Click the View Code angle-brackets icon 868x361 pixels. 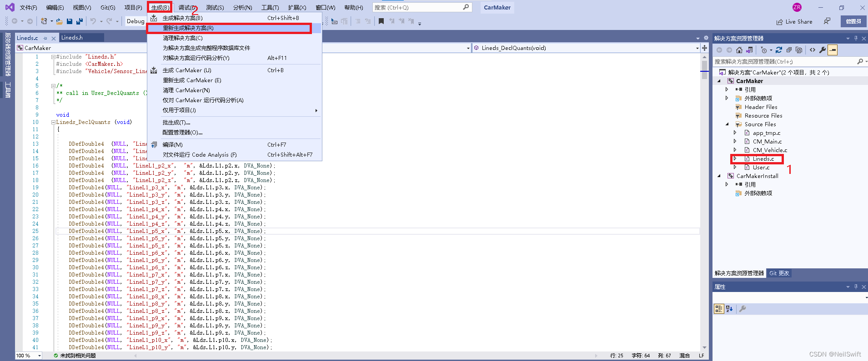pyautogui.click(x=813, y=50)
